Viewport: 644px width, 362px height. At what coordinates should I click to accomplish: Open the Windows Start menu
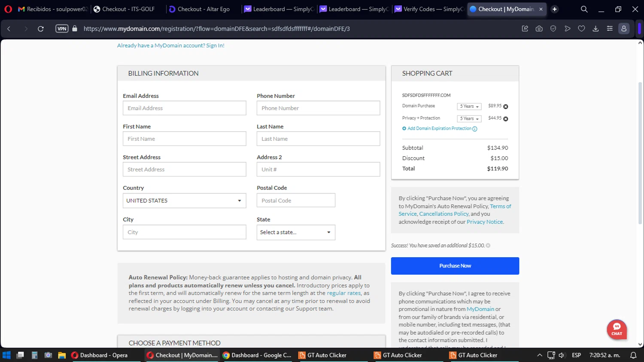(6, 355)
